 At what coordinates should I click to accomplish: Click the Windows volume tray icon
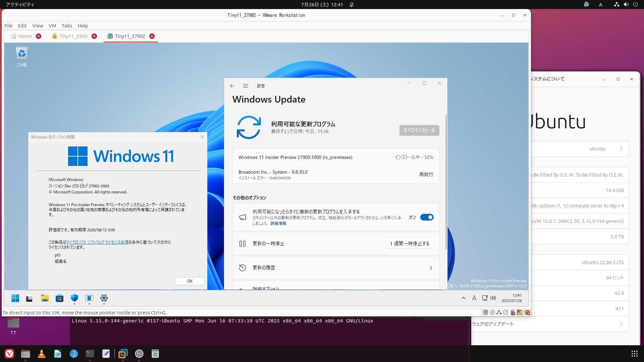pyautogui.click(x=493, y=298)
